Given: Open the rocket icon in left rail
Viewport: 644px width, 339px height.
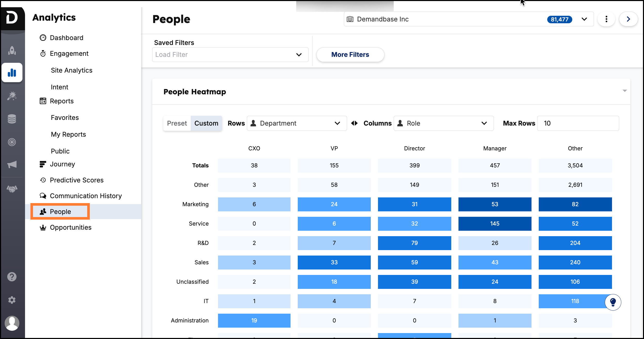Looking at the screenshot, I should click(12, 51).
